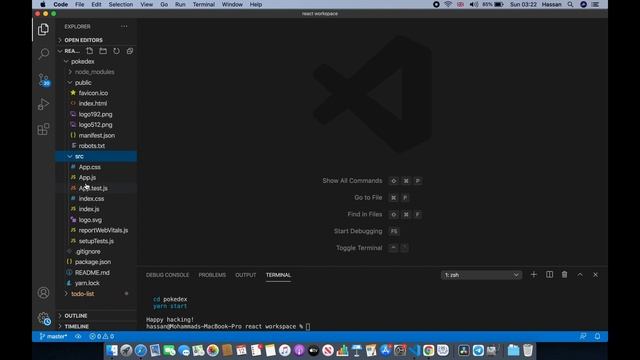Open the Explorer view in the activity bar
The image size is (640, 360).
tap(43, 29)
